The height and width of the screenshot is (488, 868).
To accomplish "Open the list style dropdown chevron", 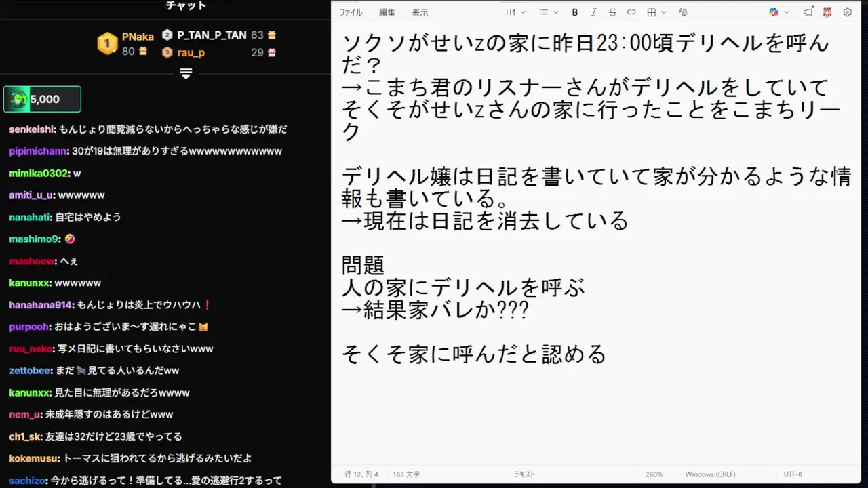I will pyautogui.click(x=556, y=12).
